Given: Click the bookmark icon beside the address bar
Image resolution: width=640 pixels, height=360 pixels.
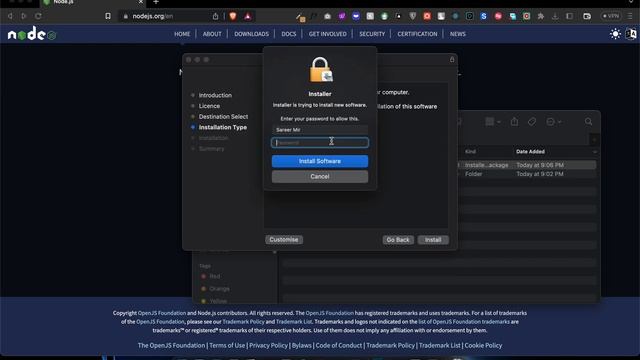Looking at the screenshot, I should click(108, 16).
